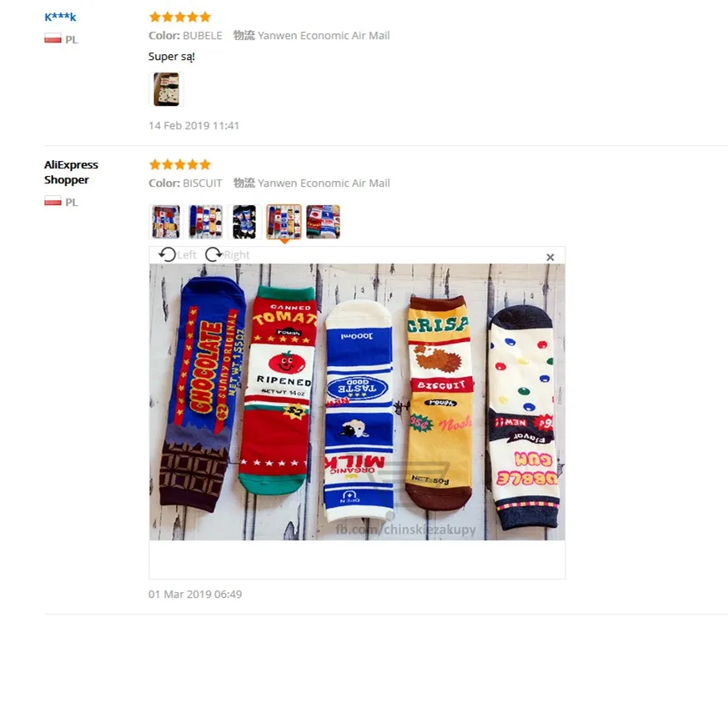Screen dimensions: 728x728
Task: Close the enlarged photo viewer
Action: 550,257
